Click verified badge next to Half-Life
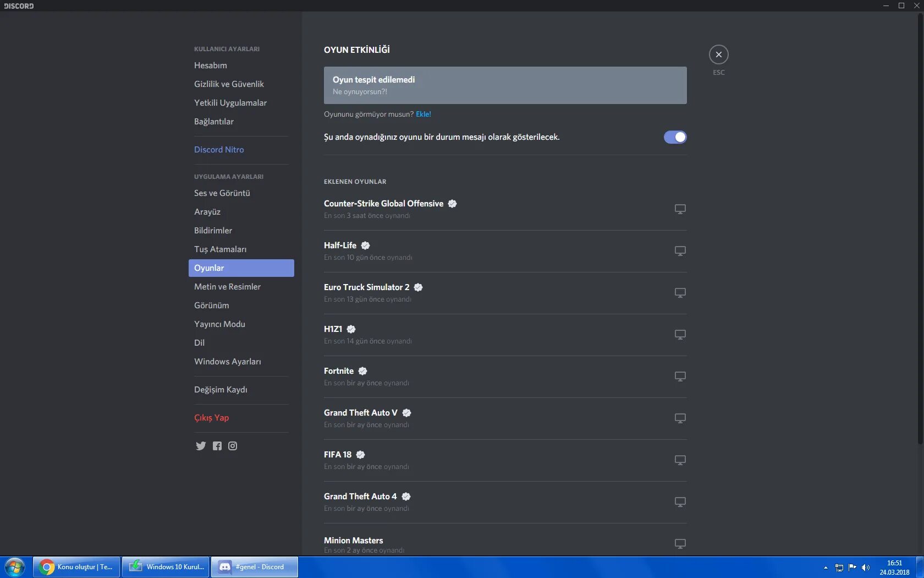The width and height of the screenshot is (924, 578). [x=365, y=246]
